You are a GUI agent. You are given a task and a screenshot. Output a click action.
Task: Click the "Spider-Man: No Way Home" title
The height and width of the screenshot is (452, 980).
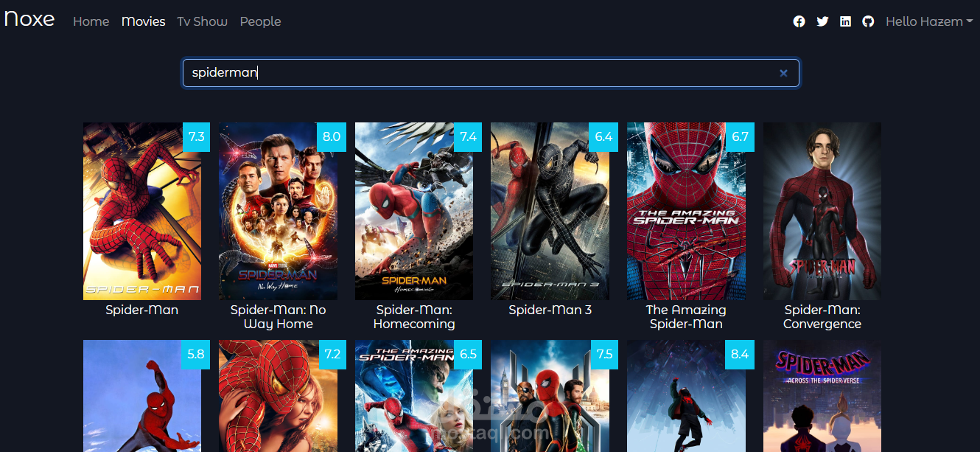click(278, 317)
